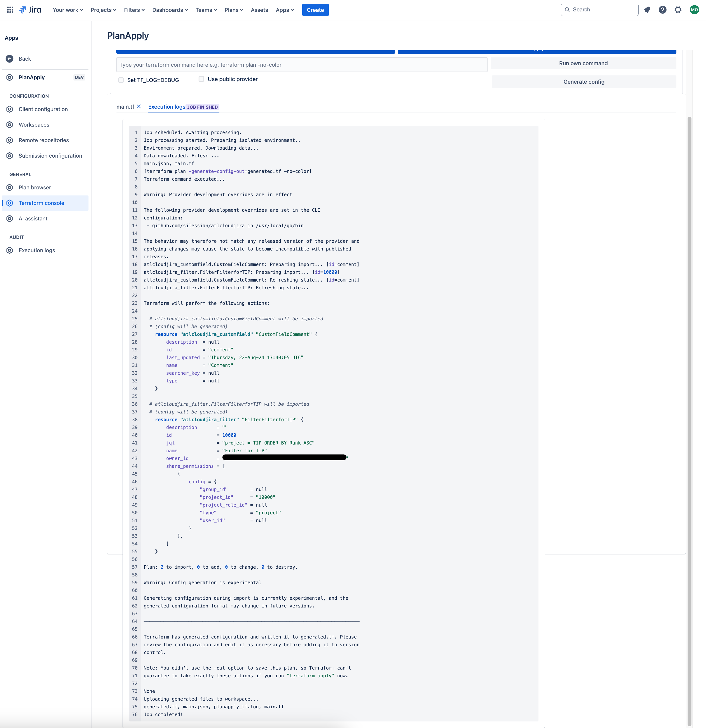The image size is (706, 728).
Task: Check Use public provider option
Action: coord(201,79)
